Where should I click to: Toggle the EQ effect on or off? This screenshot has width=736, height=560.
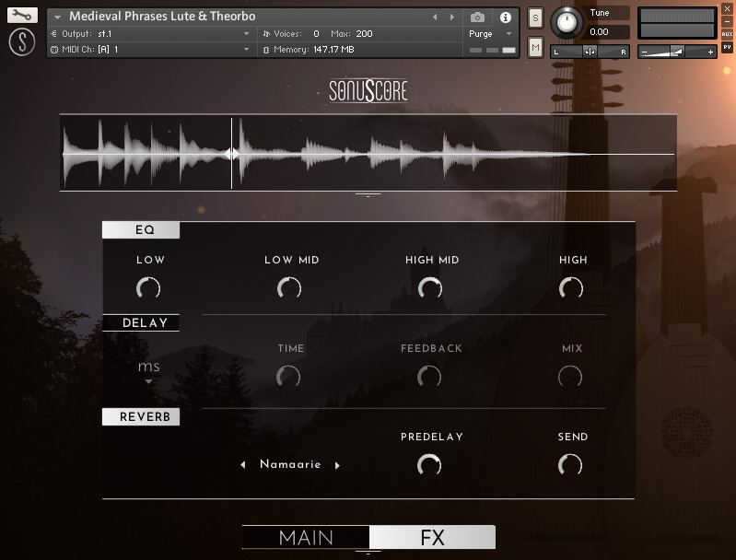point(141,230)
